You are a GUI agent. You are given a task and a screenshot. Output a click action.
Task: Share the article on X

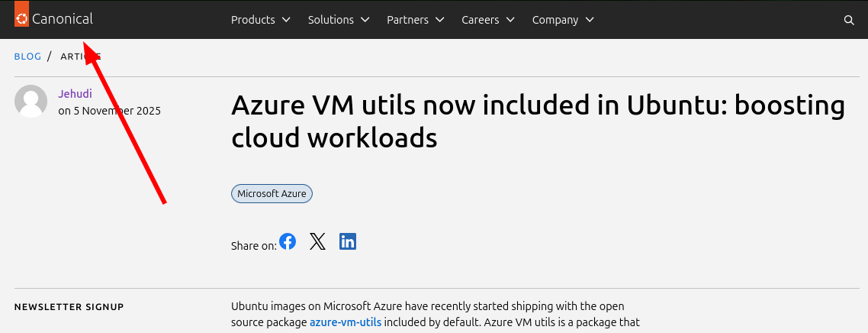pyautogui.click(x=317, y=242)
